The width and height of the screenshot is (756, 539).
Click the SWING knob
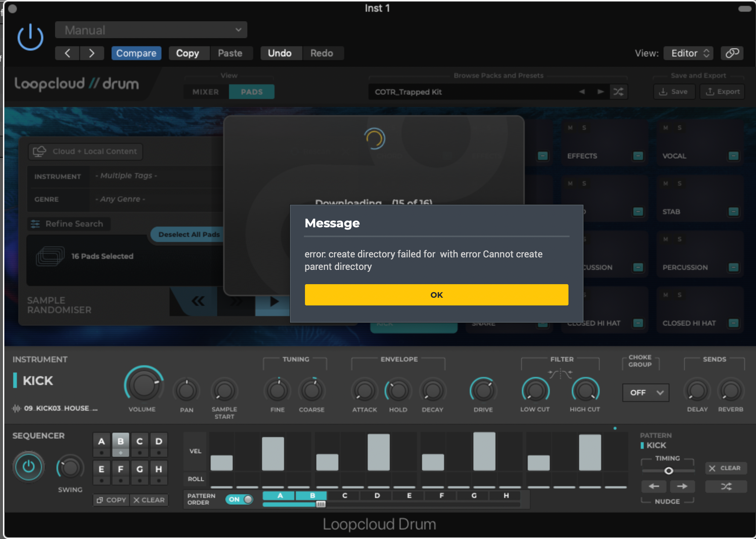click(70, 468)
